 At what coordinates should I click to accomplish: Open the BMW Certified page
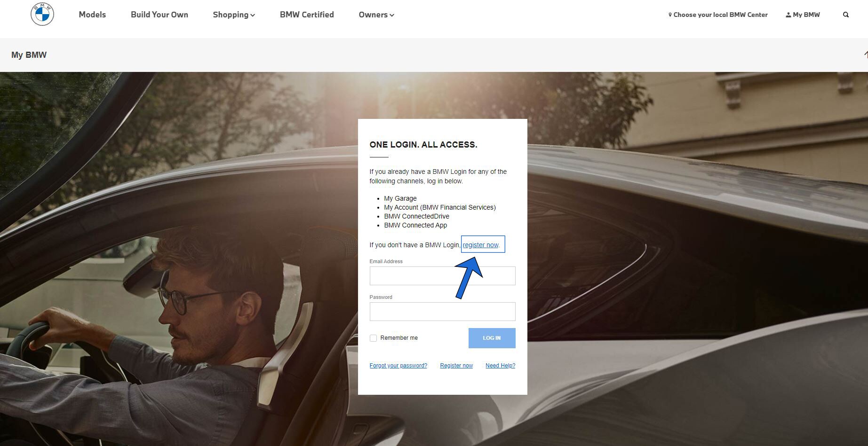(307, 15)
